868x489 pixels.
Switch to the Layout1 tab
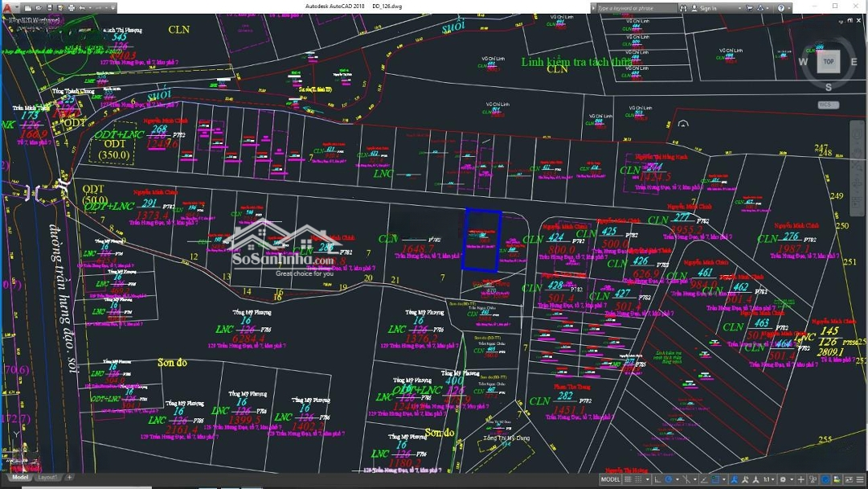(48, 478)
